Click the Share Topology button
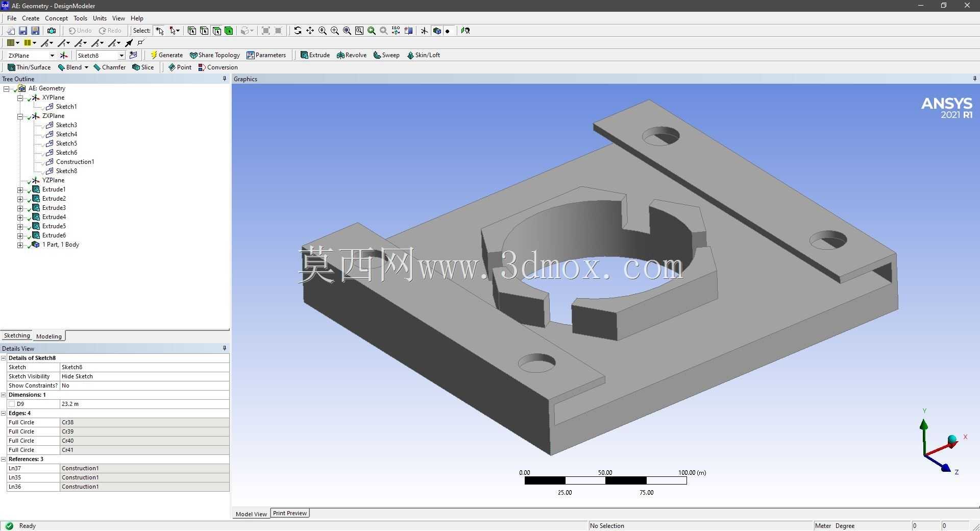 click(x=214, y=55)
